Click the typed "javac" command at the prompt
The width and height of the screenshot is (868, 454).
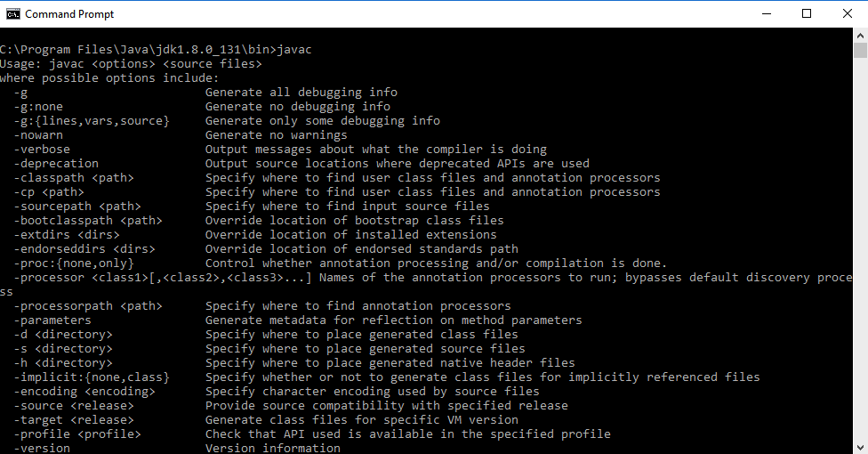[295, 50]
